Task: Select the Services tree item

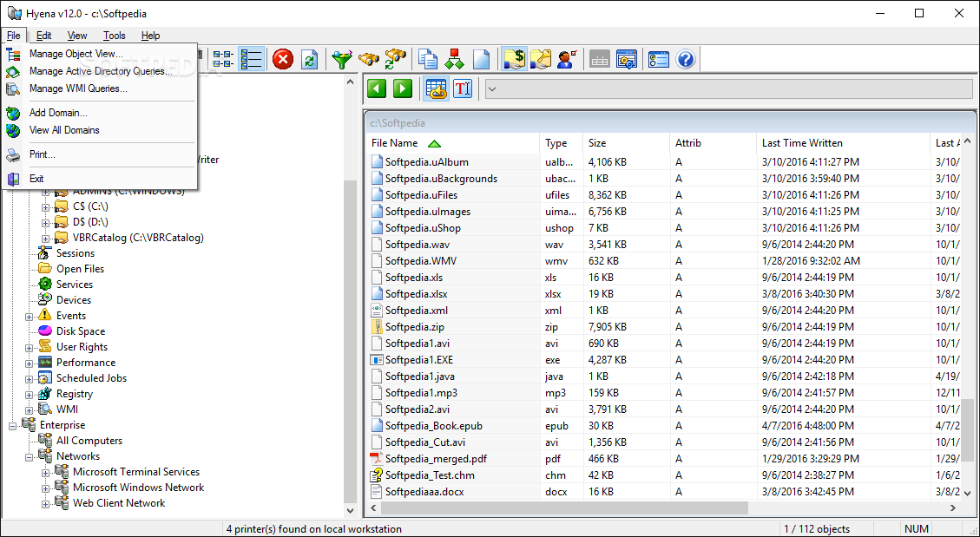Action: click(75, 285)
